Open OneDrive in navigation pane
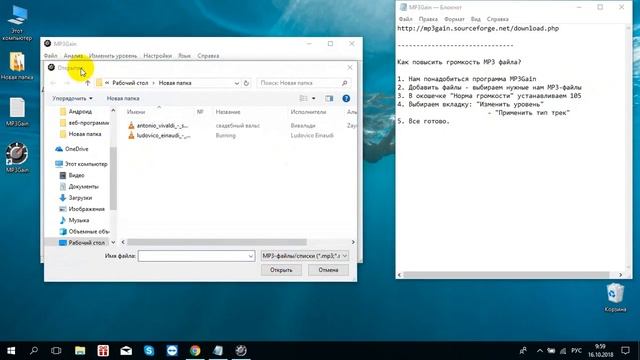The width and height of the screenshot is (640, 360). tap(72, 149)
